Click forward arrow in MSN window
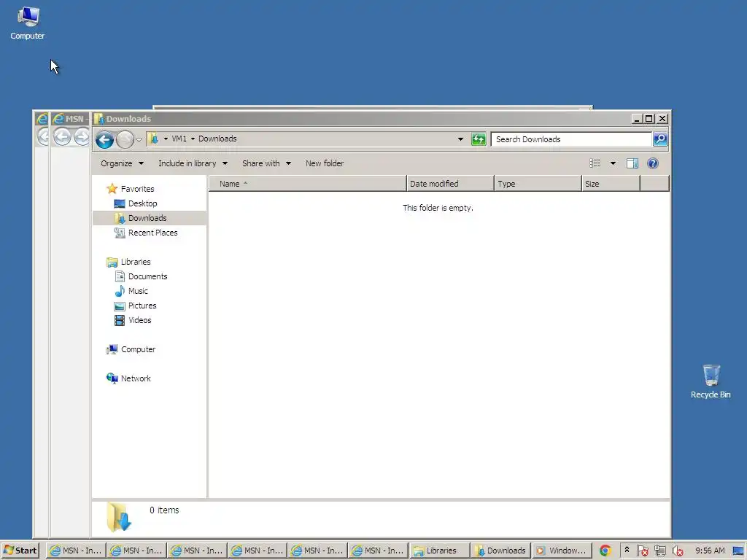Screen dimensions: 747x560 tap(82, 137)
